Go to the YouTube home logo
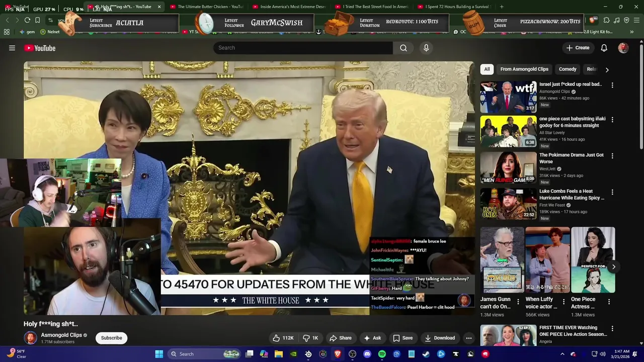644x362 pixels. coord(40,48)
